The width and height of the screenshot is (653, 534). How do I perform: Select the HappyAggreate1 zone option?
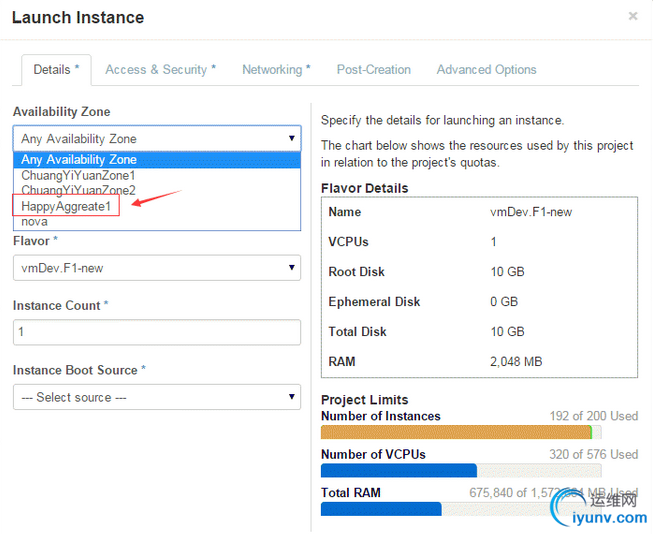pyautogui.click(x=68, y=206)
